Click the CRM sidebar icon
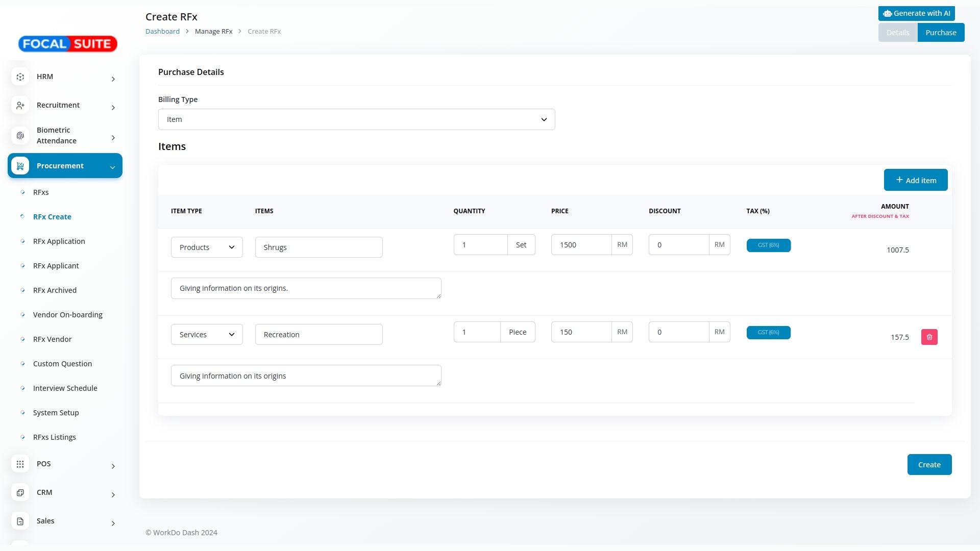980x551 pixels. (x=20, y=493)
